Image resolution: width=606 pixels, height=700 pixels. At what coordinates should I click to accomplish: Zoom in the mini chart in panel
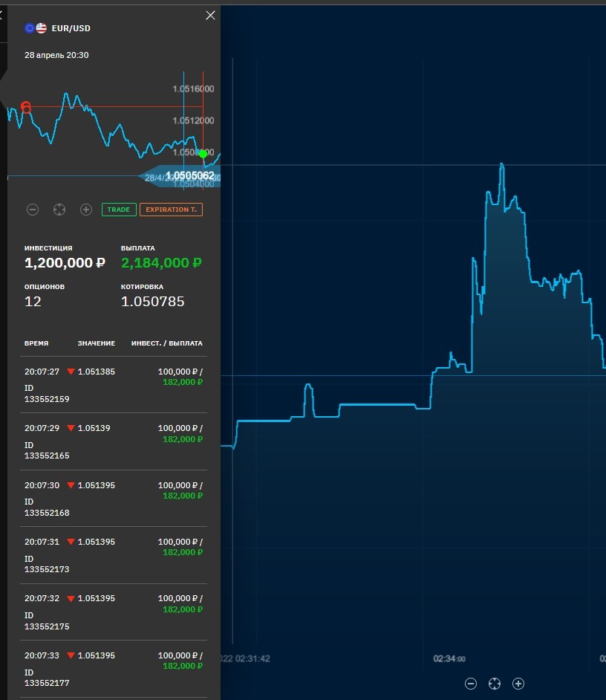pyautogui.click(x=86, y=210)
